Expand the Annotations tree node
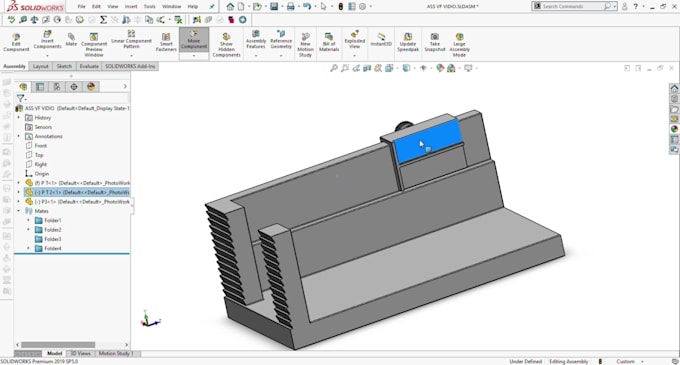This screenshot has height=365, width=680. tap(19, 136)
